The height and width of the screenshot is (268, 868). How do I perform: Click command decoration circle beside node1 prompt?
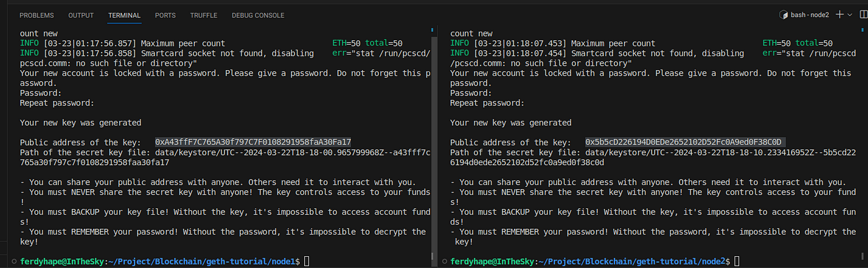pos(14,262)
